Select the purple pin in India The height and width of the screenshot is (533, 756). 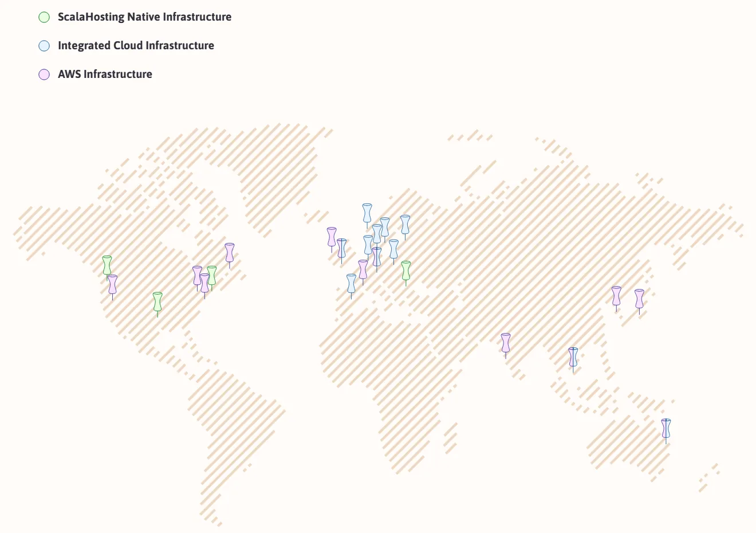506,344
